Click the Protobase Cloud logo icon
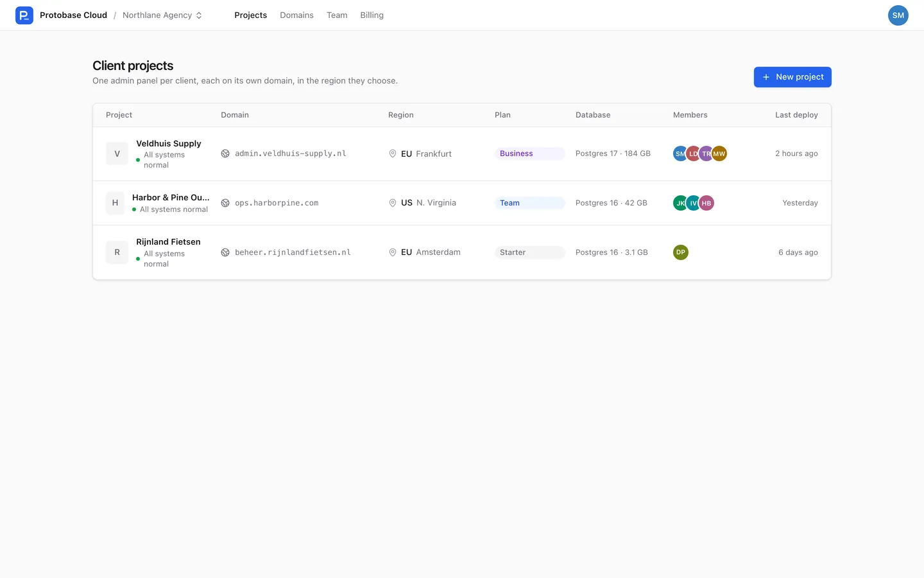This screenshot has height=578, width=924. tap(24, 15)
